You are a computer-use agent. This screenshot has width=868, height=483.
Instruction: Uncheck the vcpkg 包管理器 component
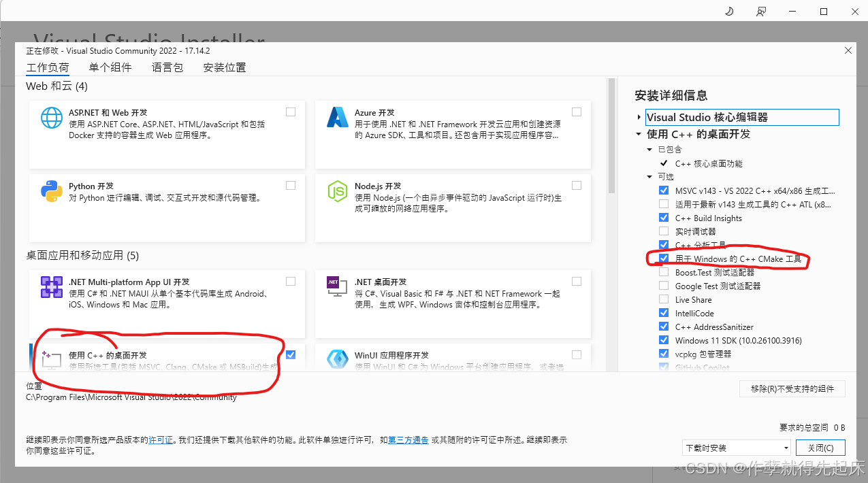coord(664,354)
